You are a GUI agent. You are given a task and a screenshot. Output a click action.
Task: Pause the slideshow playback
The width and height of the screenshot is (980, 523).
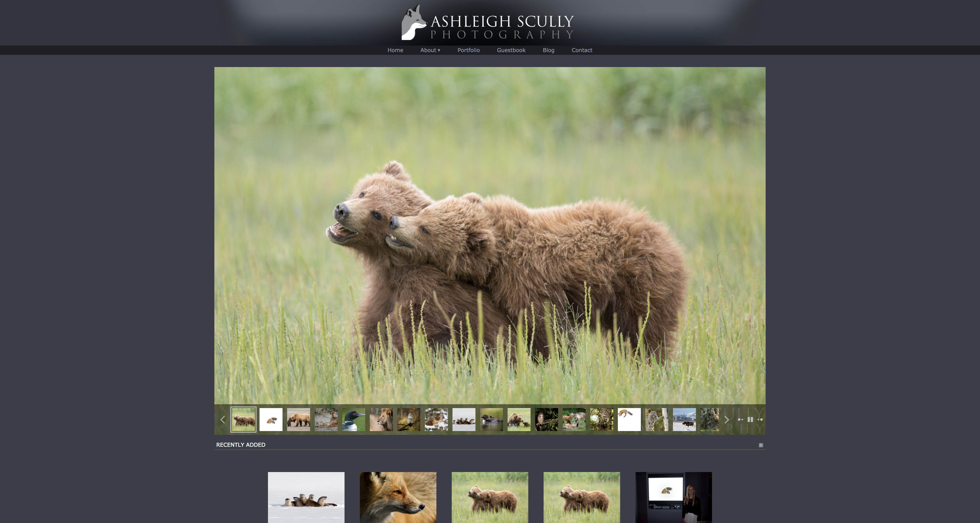click(x=750, y=420)
